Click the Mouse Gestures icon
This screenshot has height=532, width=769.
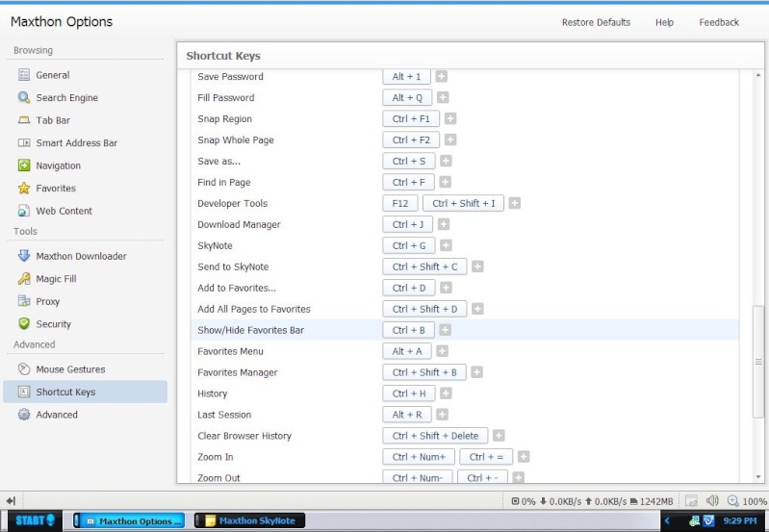[x=23, y=368]
